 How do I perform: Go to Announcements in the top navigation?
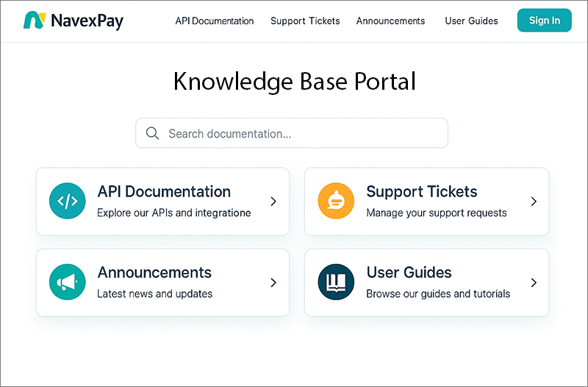(x=390, y=21)
